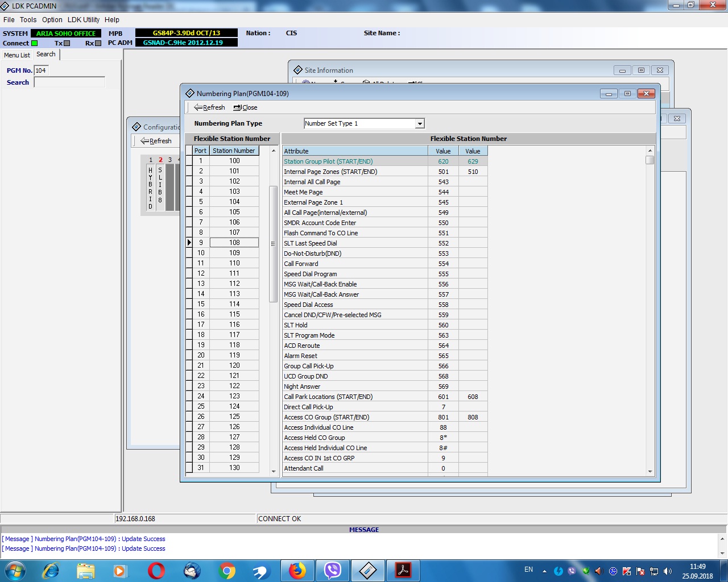Viewport: 728px width, 582px height.
Task: Switch to Firefox in the taskbar
Action: [297, 570]
